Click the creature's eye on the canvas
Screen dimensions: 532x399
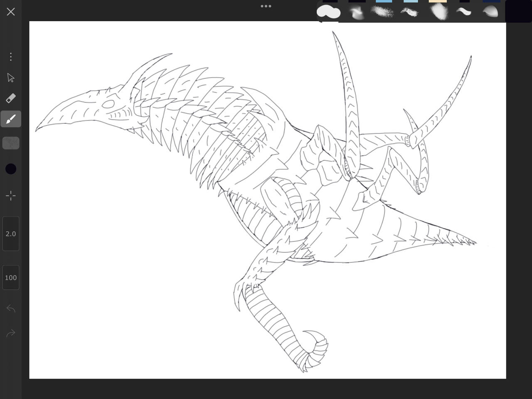point(108,104)
